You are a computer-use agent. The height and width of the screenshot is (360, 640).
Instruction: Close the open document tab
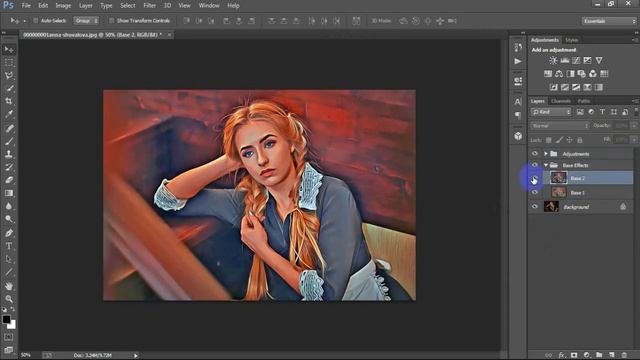coord(169,35)
